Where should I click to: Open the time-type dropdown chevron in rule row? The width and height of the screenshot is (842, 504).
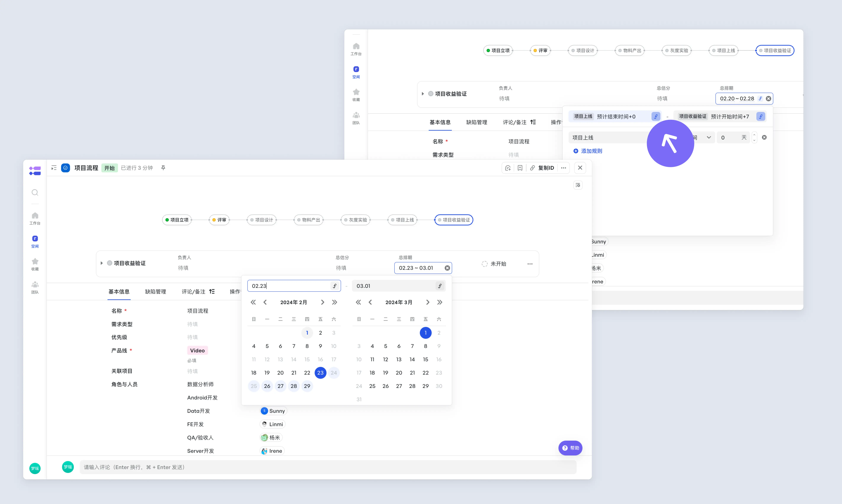(x=709, y=138)
